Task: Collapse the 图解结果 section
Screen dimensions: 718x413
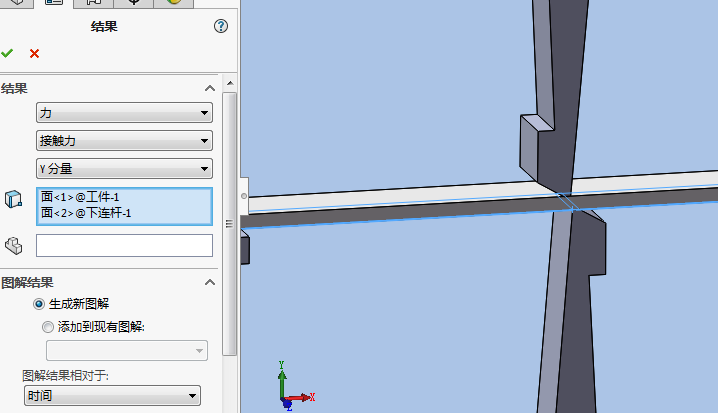Action: tap(210, 282)
